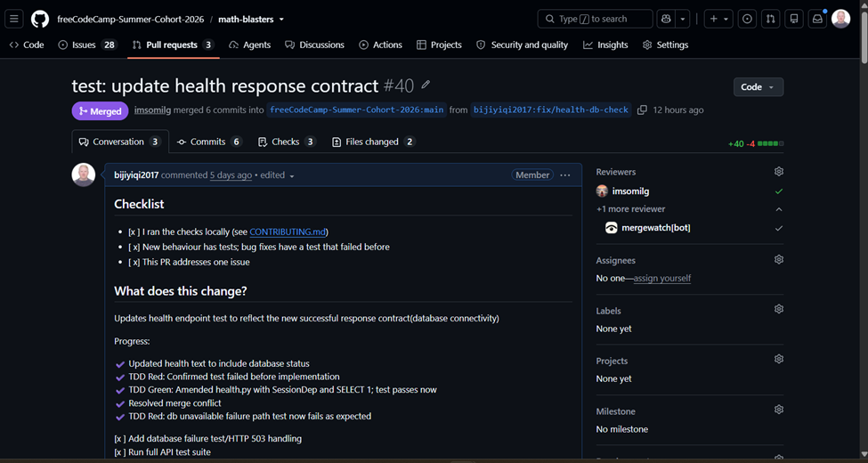Click the assign yourself link

pyautogui.click(x=662, y=278)
